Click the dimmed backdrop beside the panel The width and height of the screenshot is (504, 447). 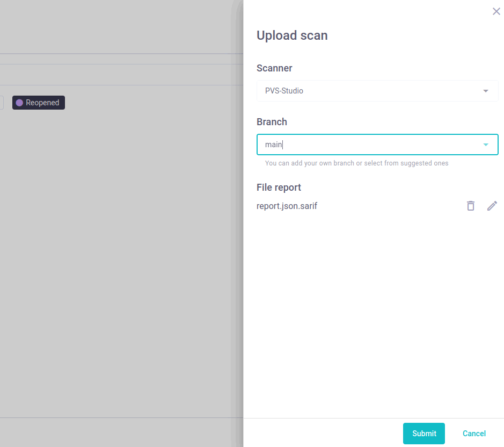tap(118, 242)
